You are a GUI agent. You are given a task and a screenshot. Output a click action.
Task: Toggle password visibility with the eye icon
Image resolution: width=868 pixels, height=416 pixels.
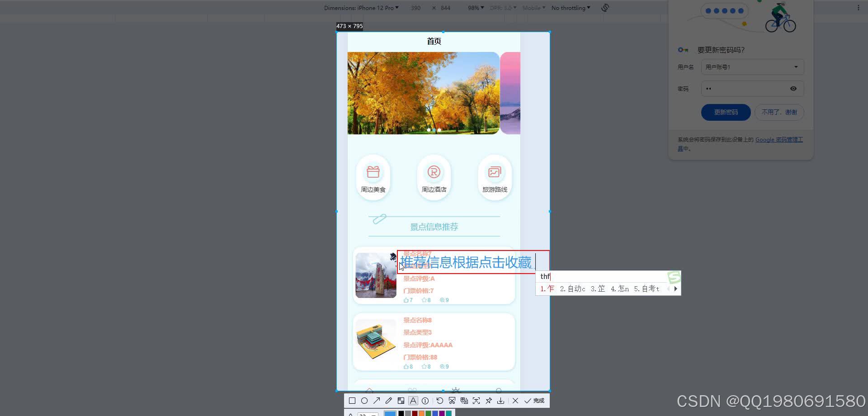(x=793, y=89)
